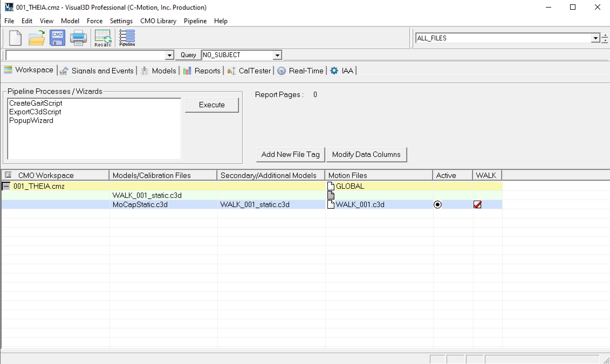The image size is (610, 364).
Task: Open the Settings menu
Action: tap(121, 21)
